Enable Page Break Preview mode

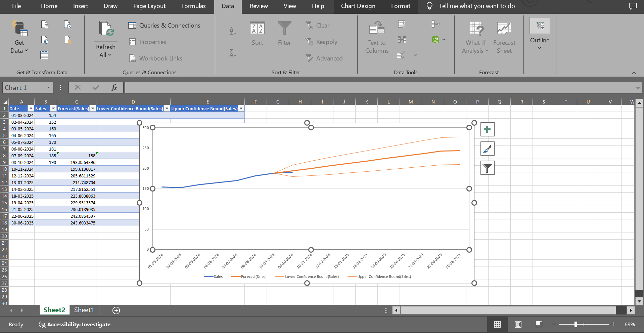click(x=539, y=324)
